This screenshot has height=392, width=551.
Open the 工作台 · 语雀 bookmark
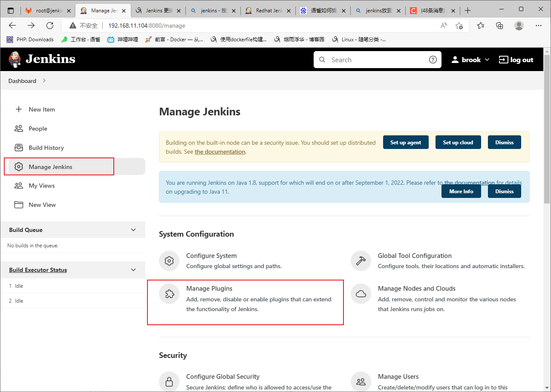pyautogui.click(x=81, y=40)
